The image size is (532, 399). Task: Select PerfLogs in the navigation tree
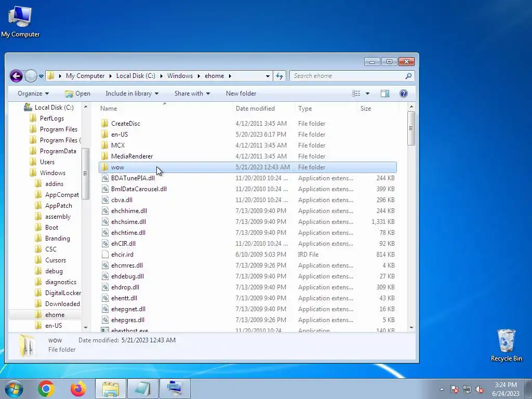coord(51,118)
